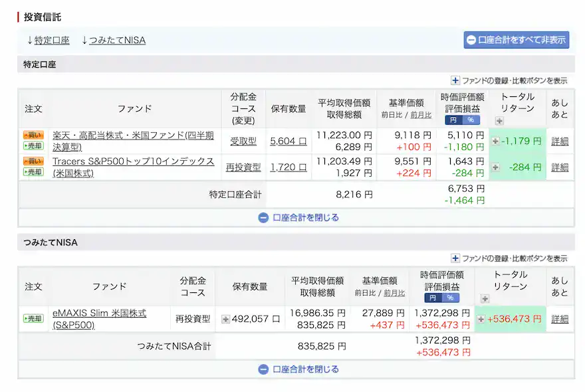This screenshot has width=585, height=392.
Task: Click the 特定口座合計 value 8,216 円
Action: [354, 194]
